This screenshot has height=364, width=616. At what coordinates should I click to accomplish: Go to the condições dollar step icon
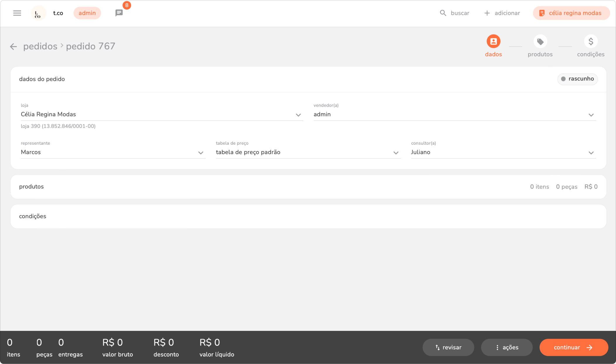point(591,42)
